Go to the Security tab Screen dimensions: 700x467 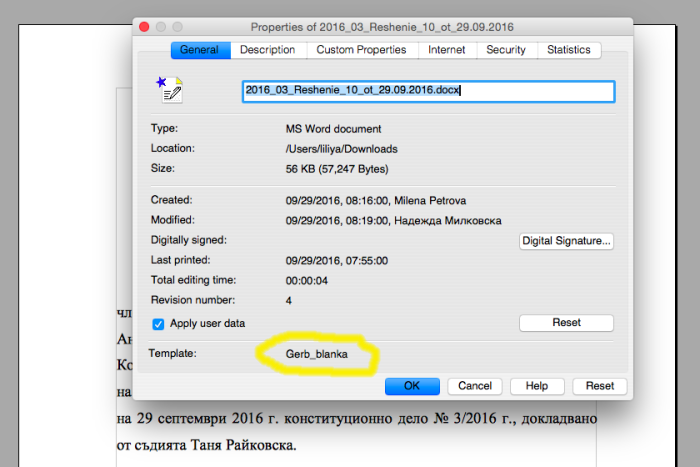click(x=506, y=50)
